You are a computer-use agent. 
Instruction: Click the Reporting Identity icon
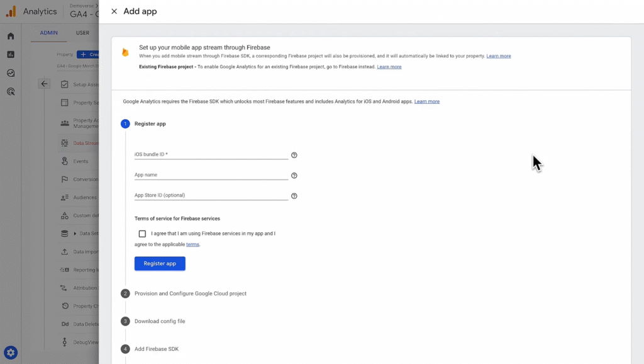(x=65, y=270)
